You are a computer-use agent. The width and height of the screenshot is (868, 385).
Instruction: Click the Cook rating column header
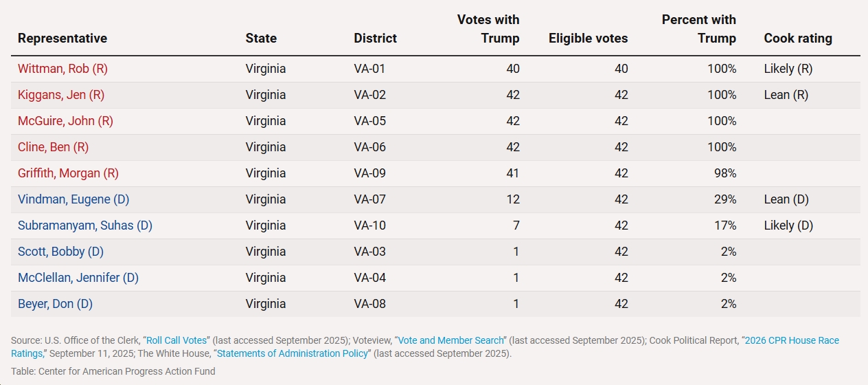pyautogui.click(x=798, y=38)
